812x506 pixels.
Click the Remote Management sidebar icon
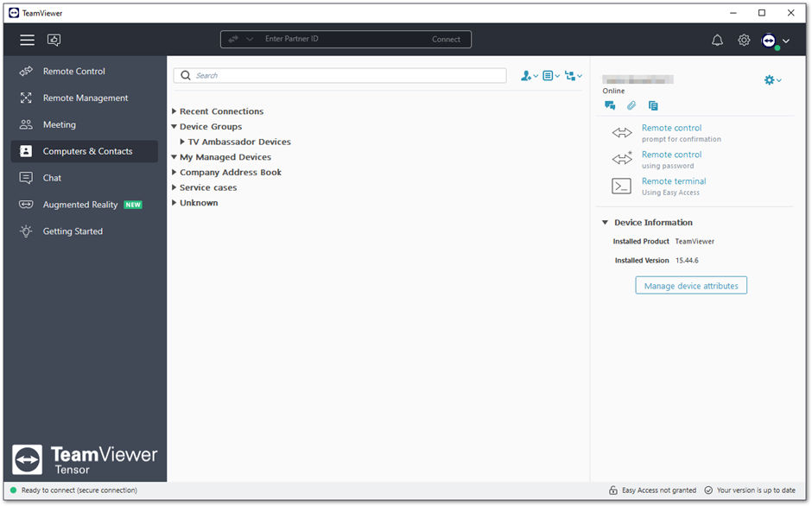(26, 98)
